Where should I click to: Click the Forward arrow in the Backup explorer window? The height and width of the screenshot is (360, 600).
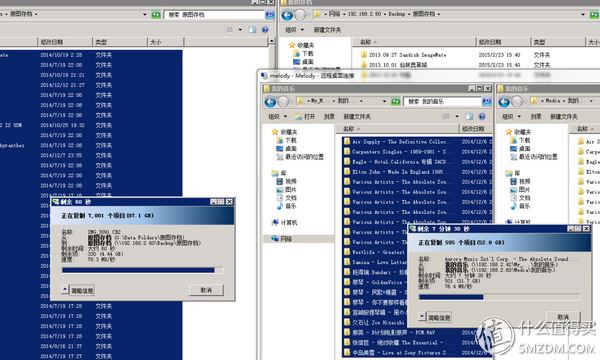pos(300,15)
